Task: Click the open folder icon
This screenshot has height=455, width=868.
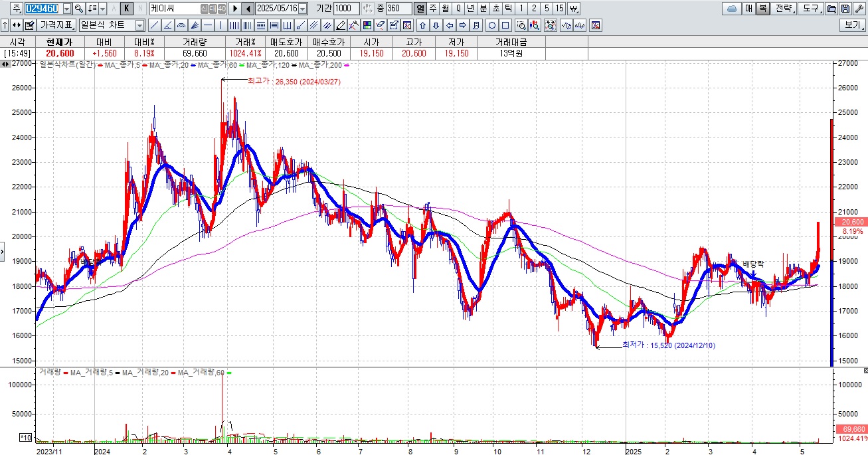Action: click(x=831, y=9)
